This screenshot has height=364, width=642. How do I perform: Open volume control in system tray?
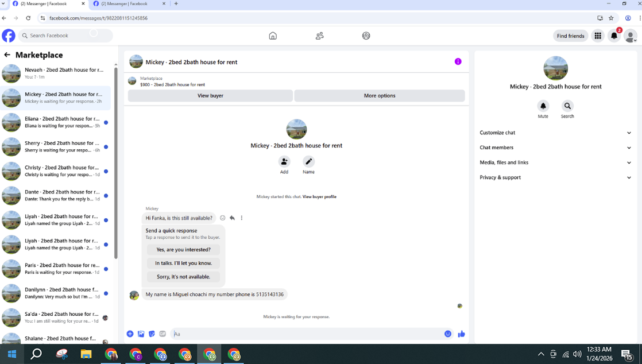point(577,354)
